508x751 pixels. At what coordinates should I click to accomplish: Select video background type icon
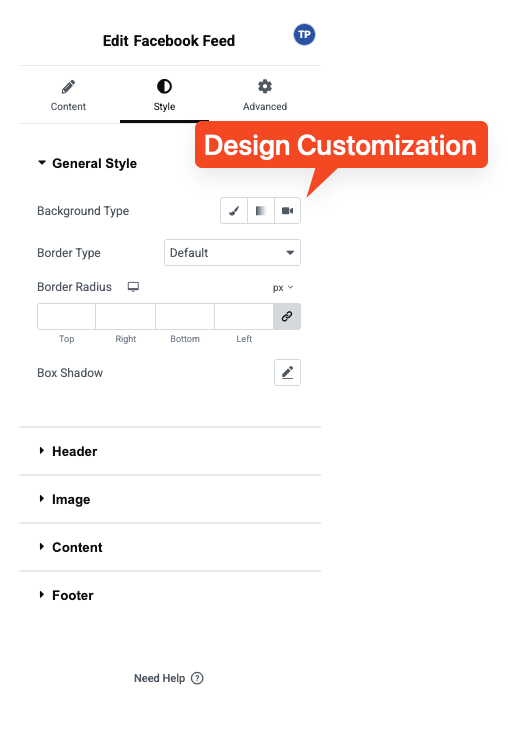pyautogui.click(x=287, y=211)
